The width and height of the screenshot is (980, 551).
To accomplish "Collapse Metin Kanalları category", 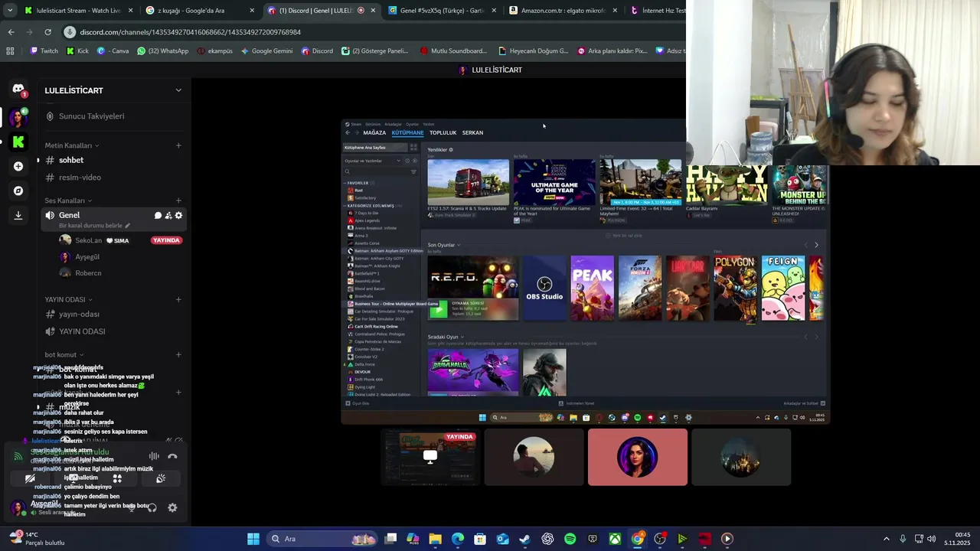I will pos(72,145).
